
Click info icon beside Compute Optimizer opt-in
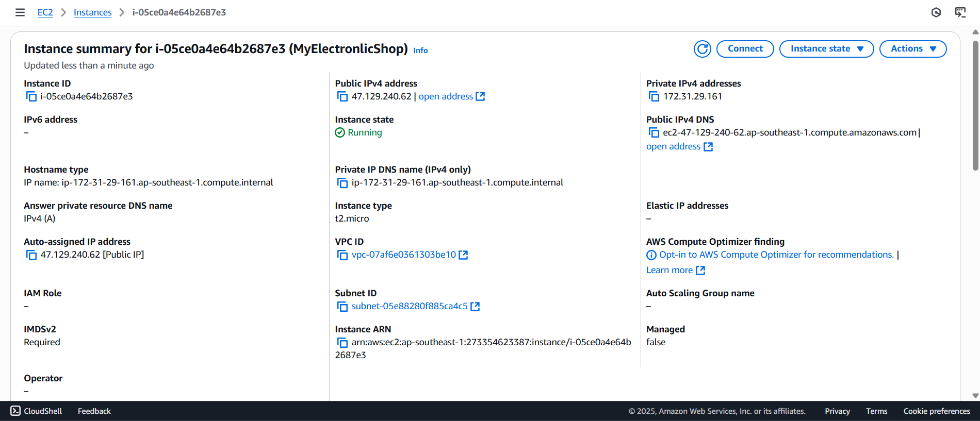pyautogui.click(x=651, y=255)
